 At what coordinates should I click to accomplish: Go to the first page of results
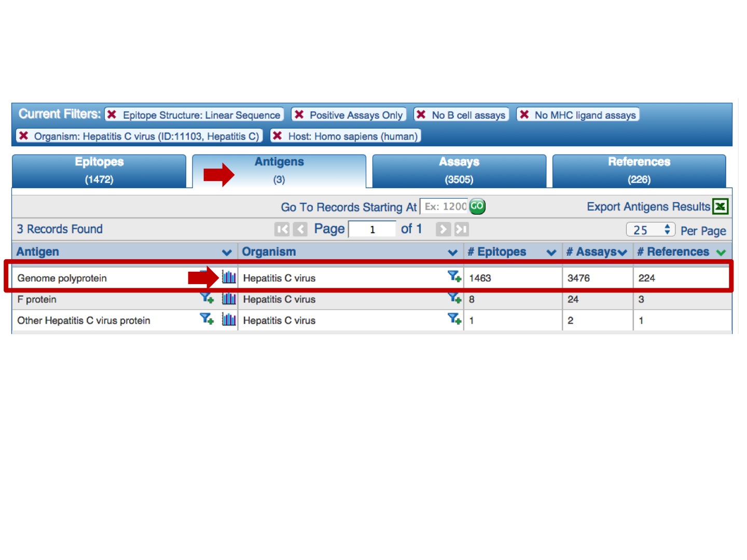click(282, 229)
